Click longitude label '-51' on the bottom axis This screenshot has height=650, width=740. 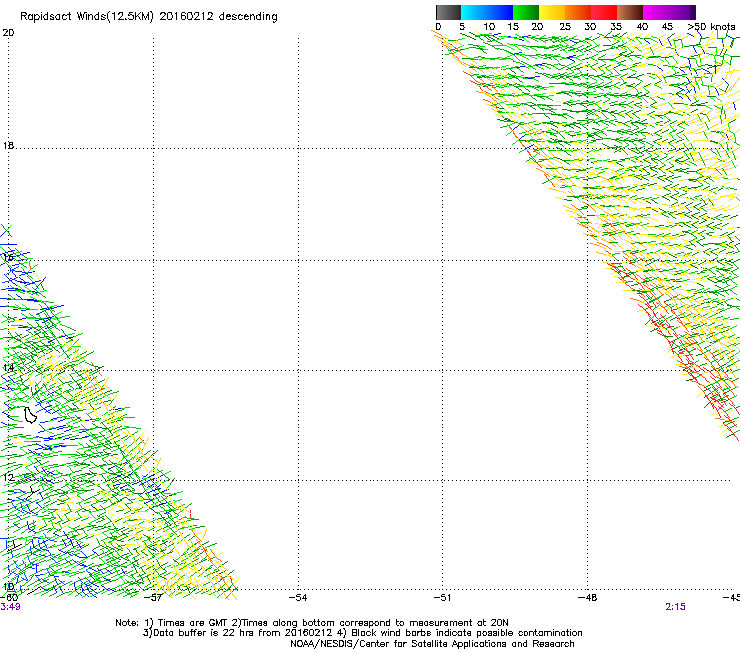click(443, 598)
